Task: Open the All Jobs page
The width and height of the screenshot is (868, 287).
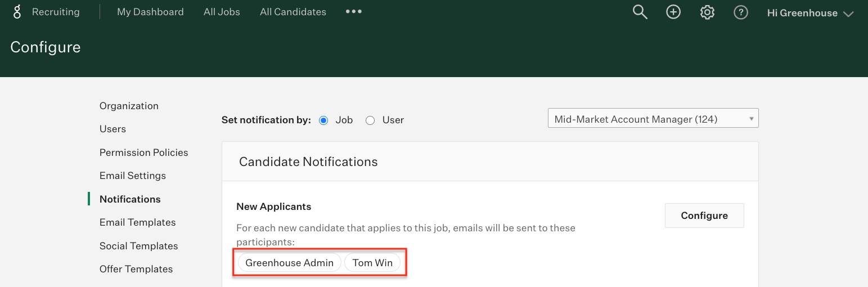Action: [x=222, y=12]
